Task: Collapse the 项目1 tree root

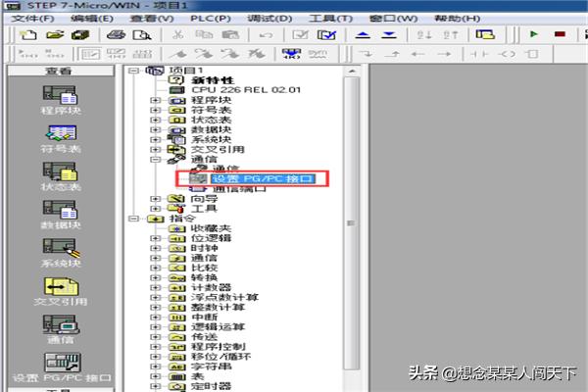Action: [x=133, y=71]
